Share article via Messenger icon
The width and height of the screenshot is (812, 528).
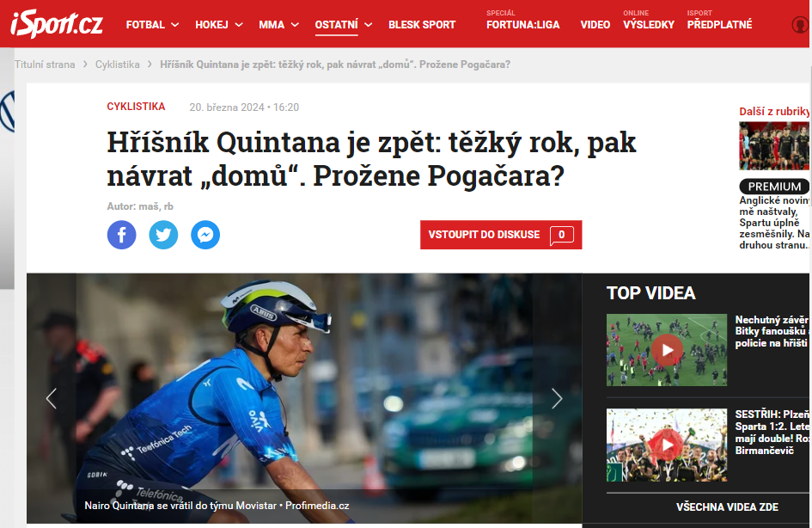pyautogui.click(x=205, y=235)
